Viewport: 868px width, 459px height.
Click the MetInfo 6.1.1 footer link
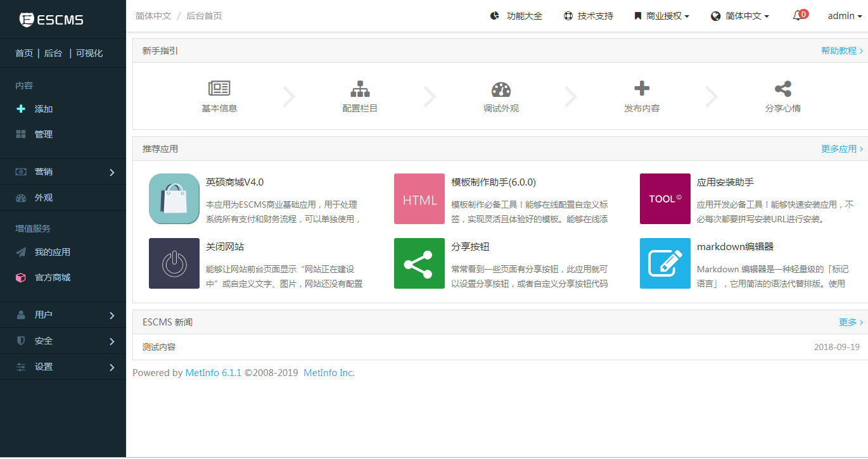[x=214, y=373]
